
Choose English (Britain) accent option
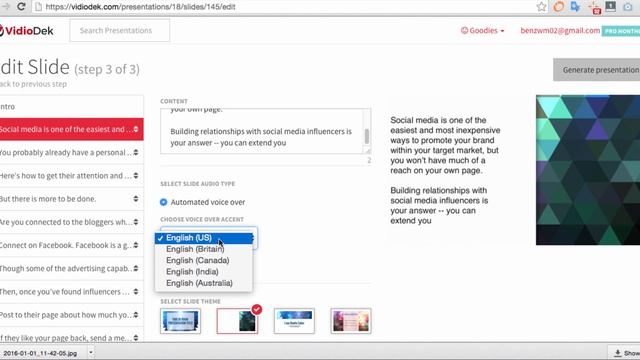(204, 249)
